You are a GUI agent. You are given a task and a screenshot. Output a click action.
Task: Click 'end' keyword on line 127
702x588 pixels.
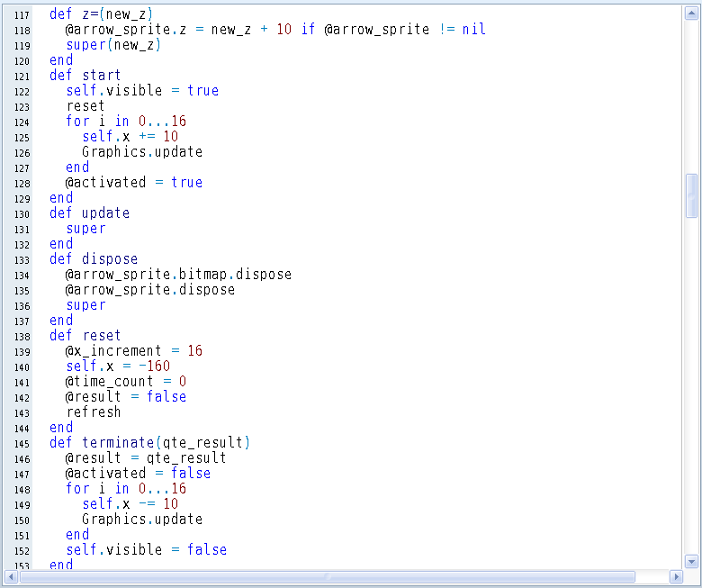pyautogui.click(x=77, y=167)
